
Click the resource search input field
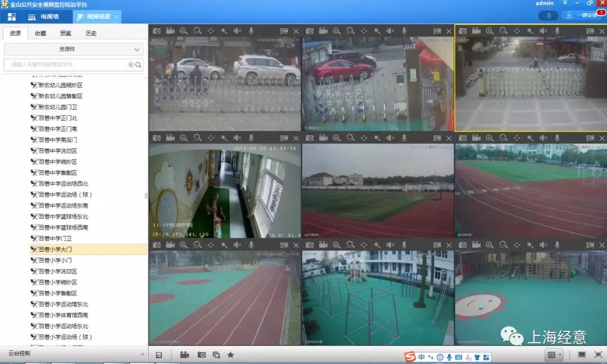click(x=69, y=65)
